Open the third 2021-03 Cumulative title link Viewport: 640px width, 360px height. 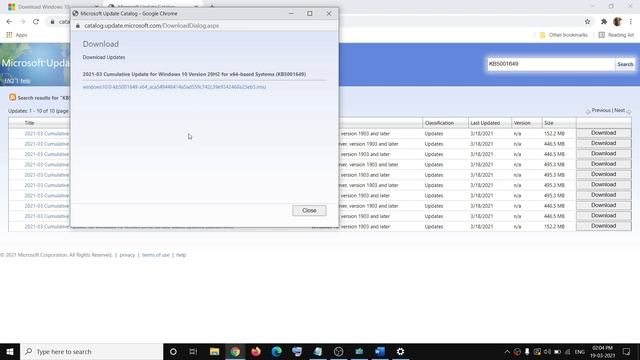tap(47, 154)
